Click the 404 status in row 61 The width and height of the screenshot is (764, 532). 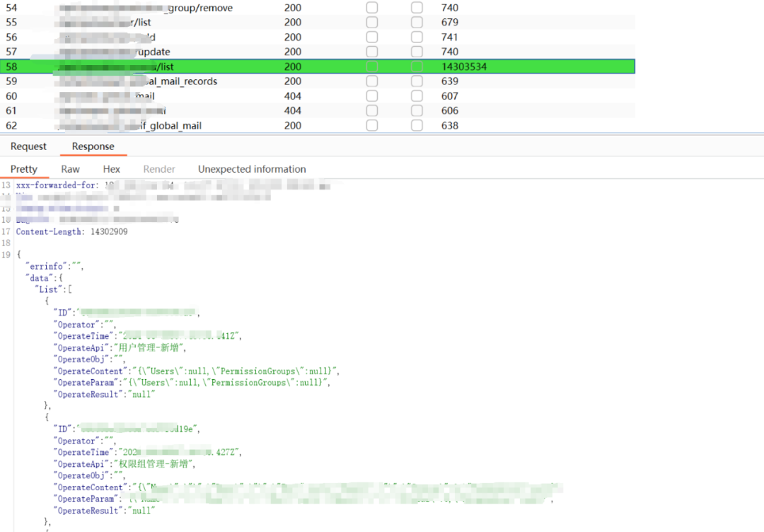(293, 110)
